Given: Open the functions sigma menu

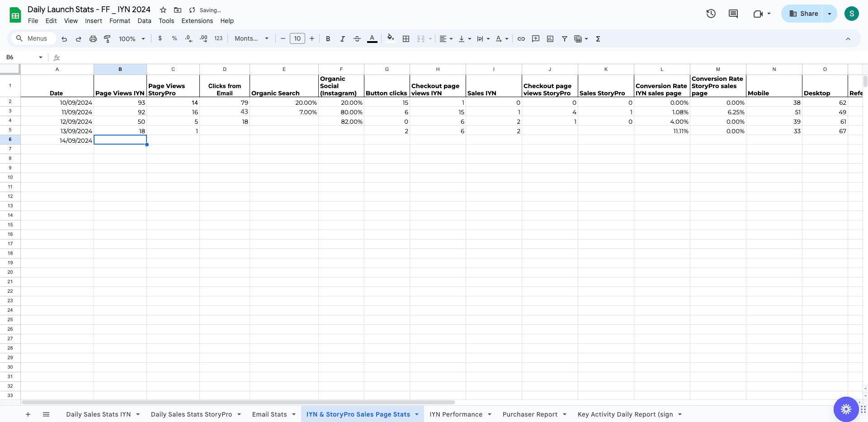Looking at the screenshot, I should tap(598, 39).
